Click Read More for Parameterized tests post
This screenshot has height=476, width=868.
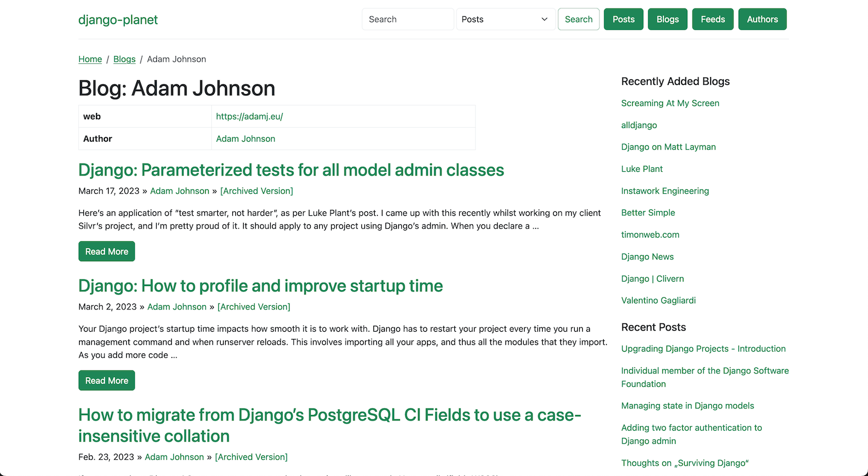107,252
